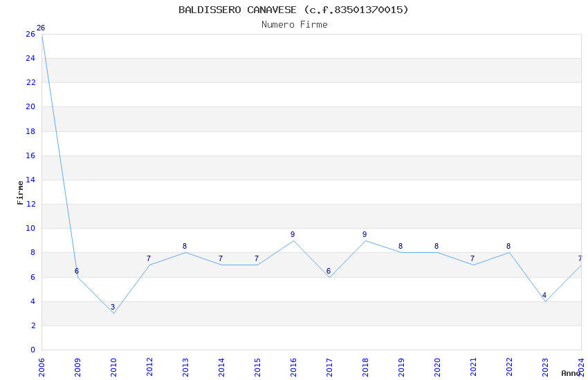This screenshot has width=588, height=380.
Task: Select y-axis tick label 8
Action: pos(33,252)
